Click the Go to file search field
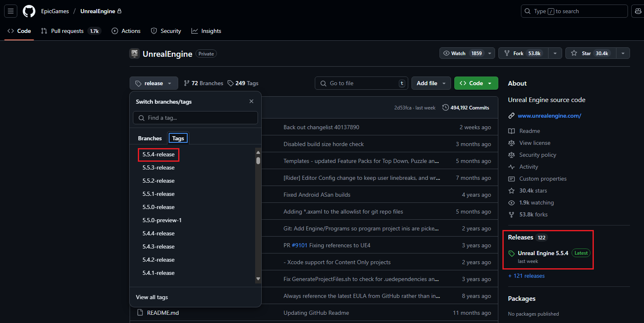The image size is (644, 323). (361, 83)
